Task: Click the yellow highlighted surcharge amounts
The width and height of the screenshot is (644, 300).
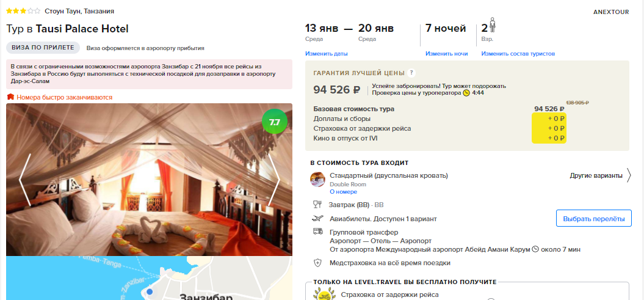Action: click(x=549, y=128)
